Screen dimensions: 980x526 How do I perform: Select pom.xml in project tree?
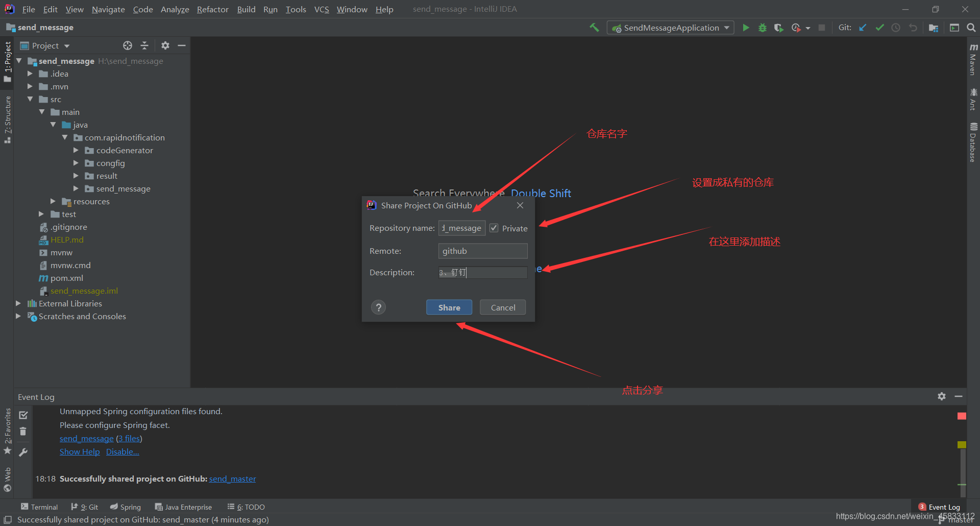pyautogui.click(x=66, y=278)
